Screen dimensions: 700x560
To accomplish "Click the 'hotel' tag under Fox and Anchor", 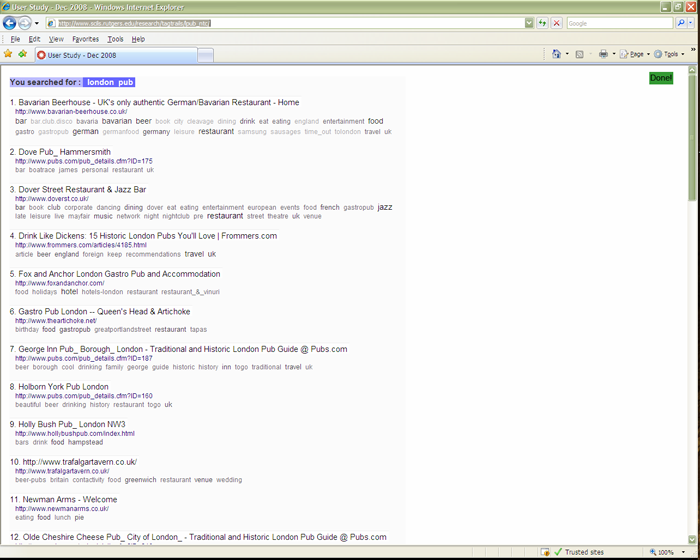I will (69, 292).
